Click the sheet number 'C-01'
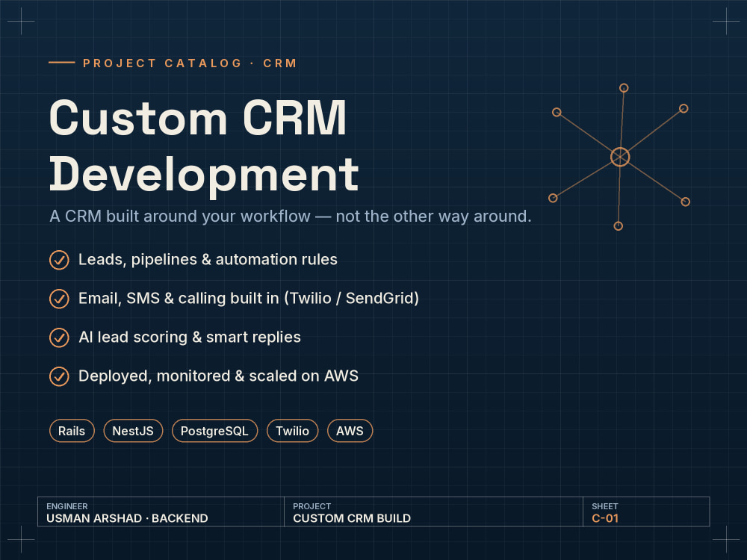Screen dimensions: 747x560 pos(605,519)
